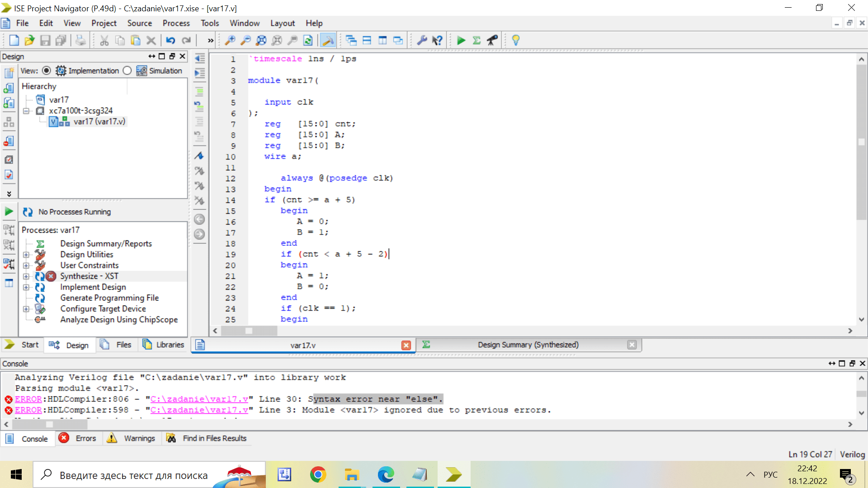868x488 pixels.
Task: Open the Process menu
Action: (176, 23)
